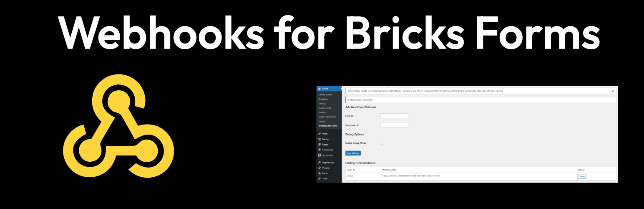The image size is (644, 209).
Task: Click the Comments bubble icon
Action: tap(319, 150)
